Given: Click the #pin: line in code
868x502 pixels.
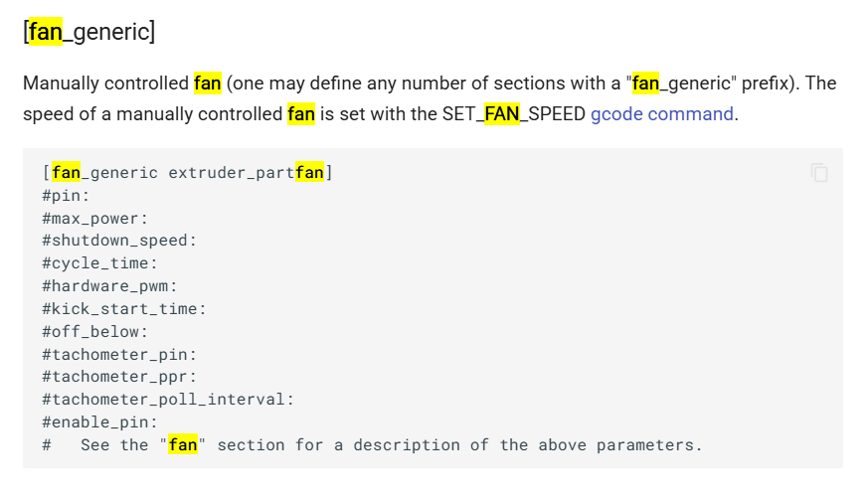Looking at the screenshot, I should [66, 196].
